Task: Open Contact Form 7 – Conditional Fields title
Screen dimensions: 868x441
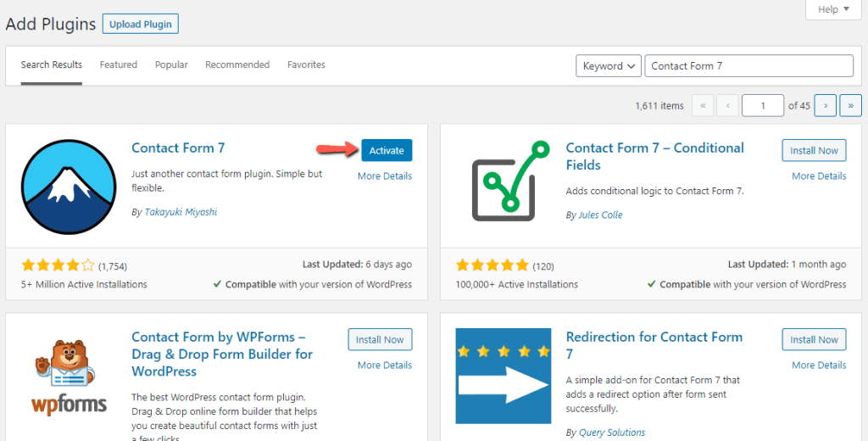Action: point(655,156)
